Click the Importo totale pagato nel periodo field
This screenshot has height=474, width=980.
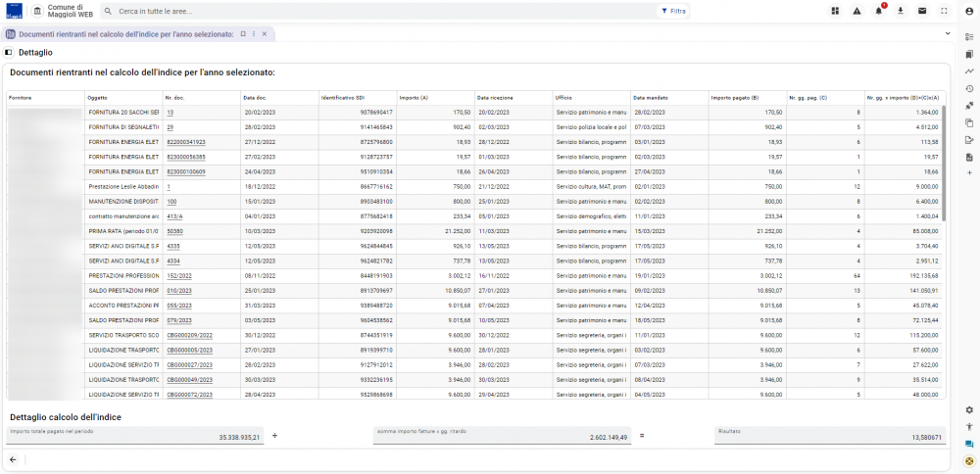click(134, 435)
